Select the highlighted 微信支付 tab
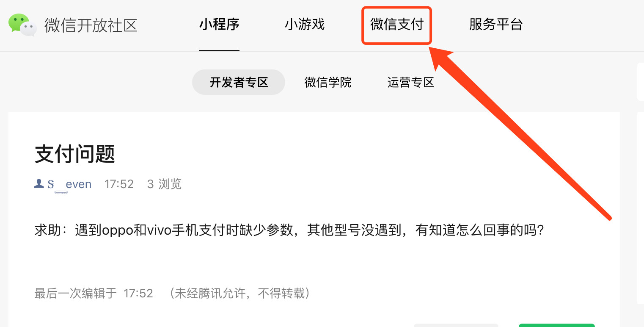This screenshot has width=644, height=327. click(397, 25)
